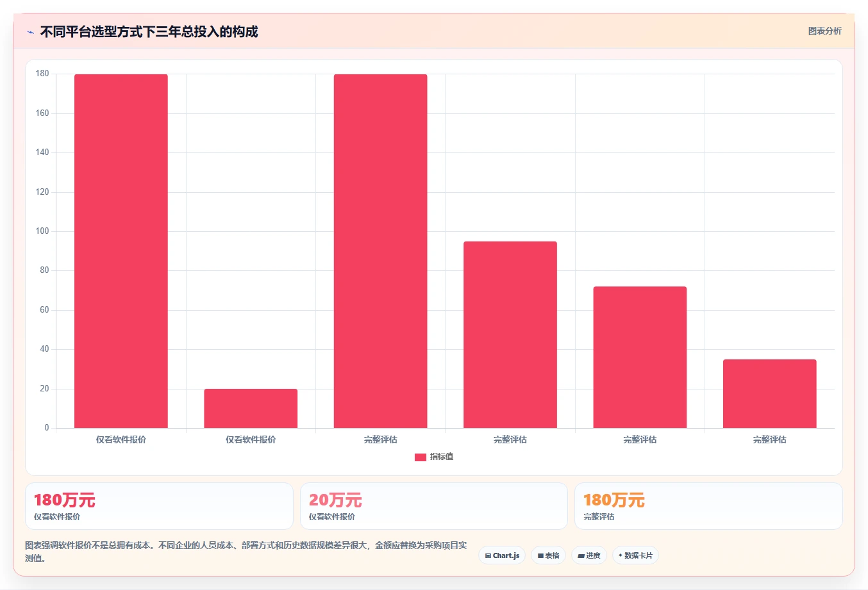
Task: Select the 进度 tag chip
Action: point(589,555)
